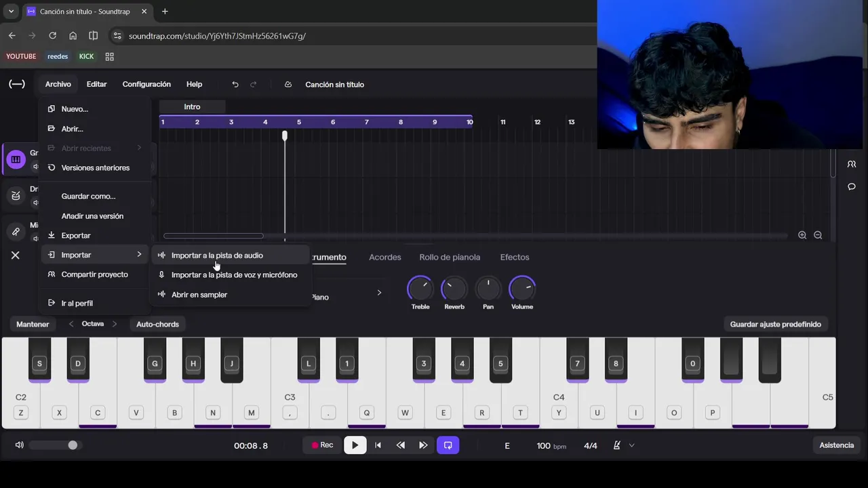This screenshot has width=868, height=488.
Task: Undo the last action
Action: tap(235, 84)
